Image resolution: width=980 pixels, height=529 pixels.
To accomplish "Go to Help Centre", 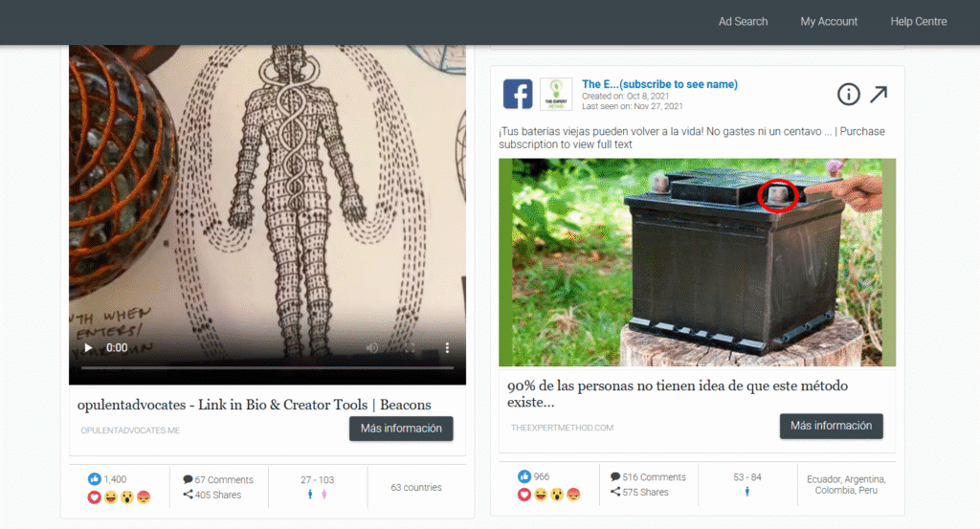I will (918, 21).
